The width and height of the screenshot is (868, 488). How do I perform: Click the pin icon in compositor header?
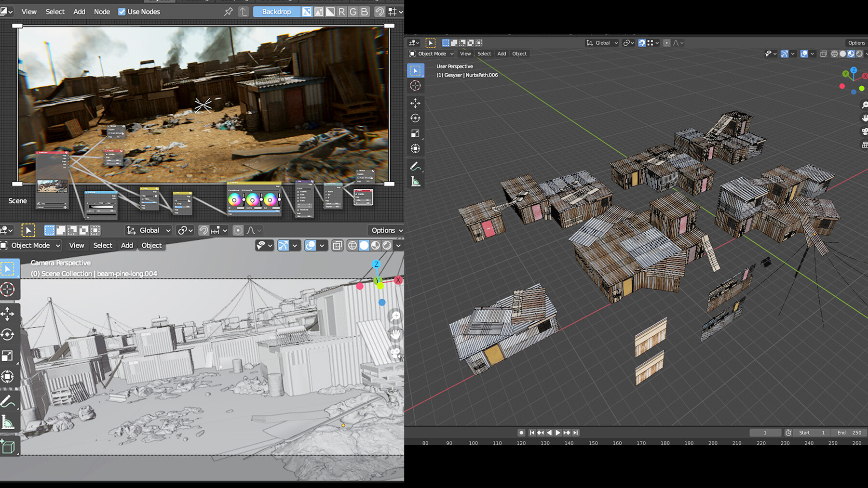tap(228, 12)
